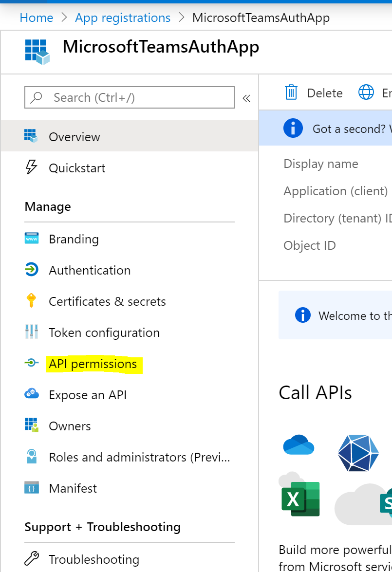Click the globe icon in the toolbar
The image size is (392, 572).
(366, 92)
